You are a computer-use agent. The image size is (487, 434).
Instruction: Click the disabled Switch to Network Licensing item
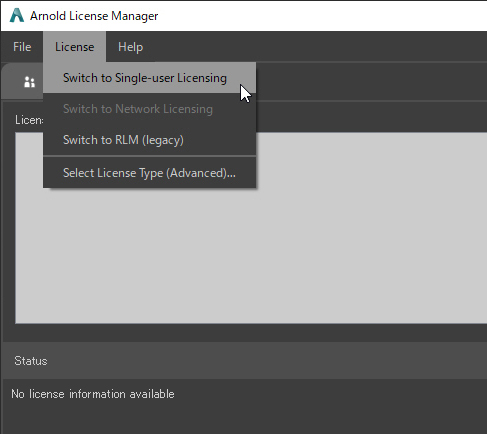click(149, 109)
